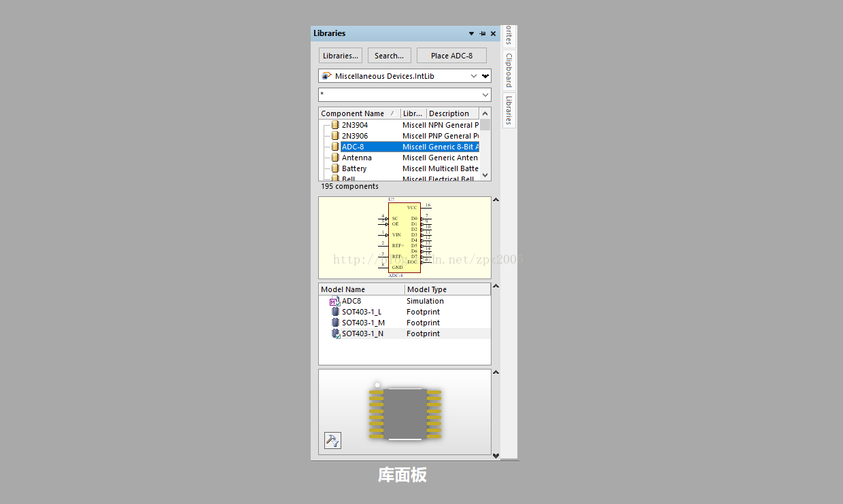
Task: Click the SOT403-1_L footprint icon
Action: (x=335, y=312)
